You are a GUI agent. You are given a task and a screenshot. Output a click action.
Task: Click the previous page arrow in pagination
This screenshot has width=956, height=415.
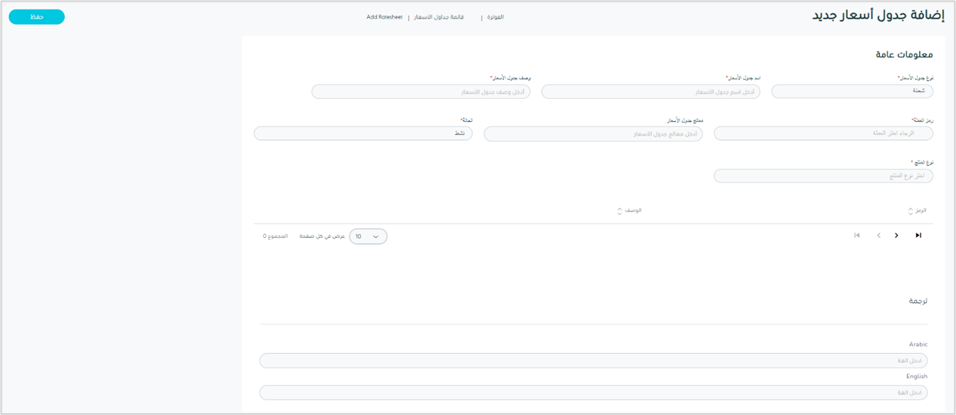pos(878,236)
